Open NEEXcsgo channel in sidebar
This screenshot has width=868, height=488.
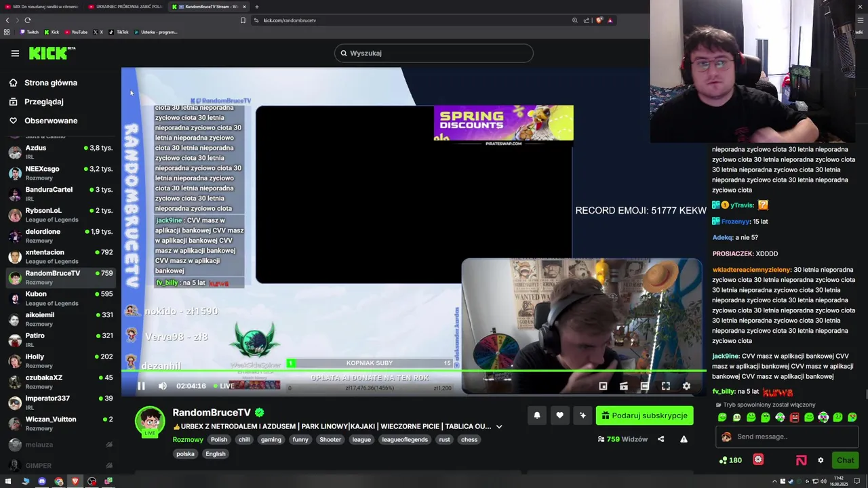coord(60,173)
